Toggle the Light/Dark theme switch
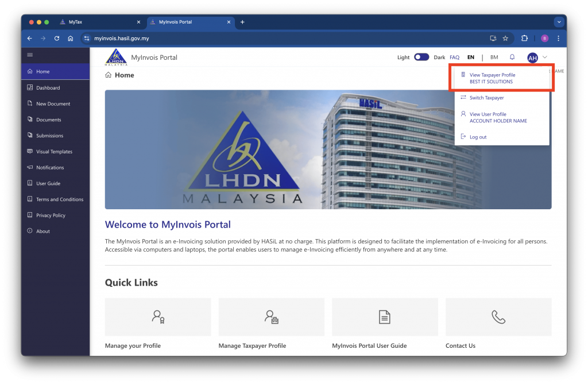588x384 pixels. tap(421, 57)
